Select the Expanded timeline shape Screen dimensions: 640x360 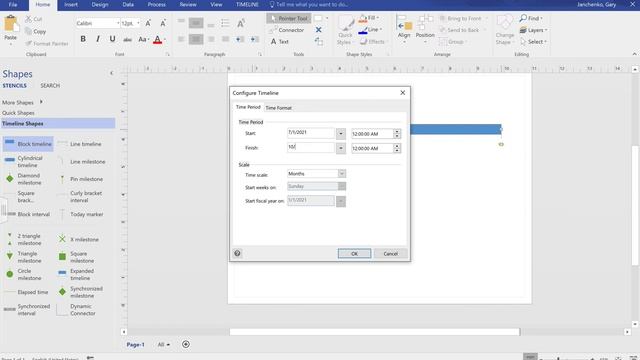(x=78, y=274)
